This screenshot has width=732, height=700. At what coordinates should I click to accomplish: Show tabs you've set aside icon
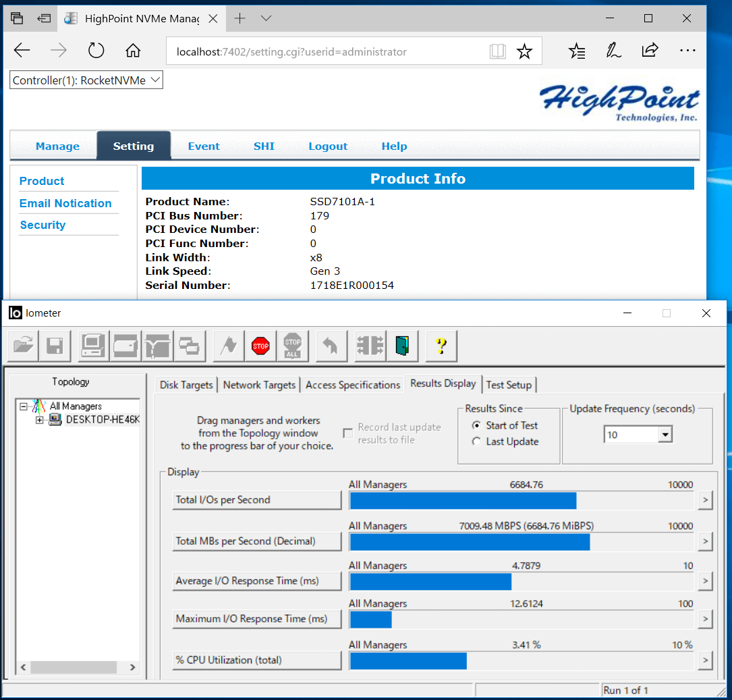coord(17,19)
